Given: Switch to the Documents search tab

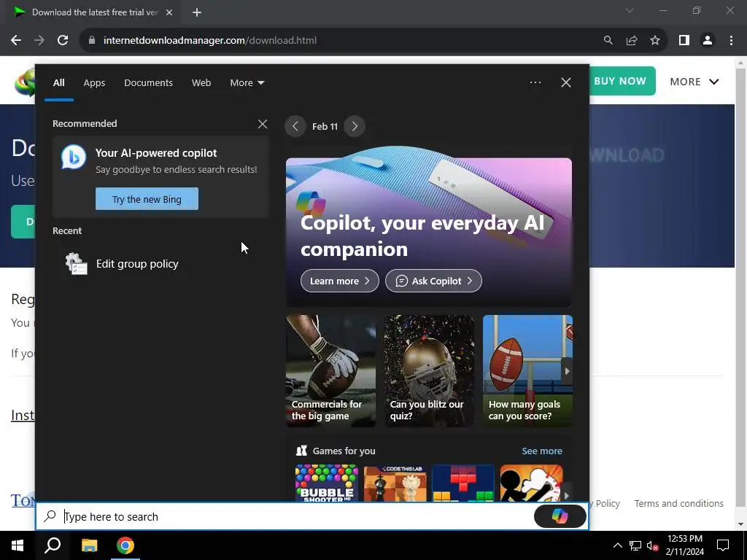Looking at the screenshot, I should (148, 83).
